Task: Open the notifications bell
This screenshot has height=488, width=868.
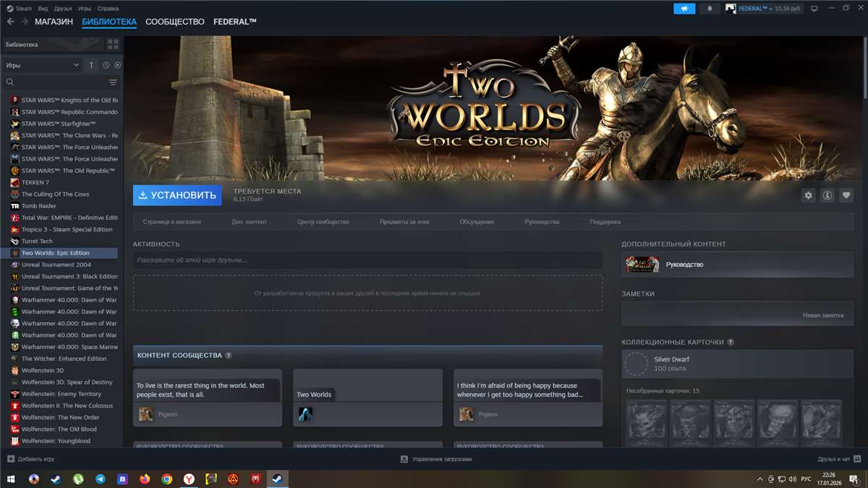Action: pos(709,9)
